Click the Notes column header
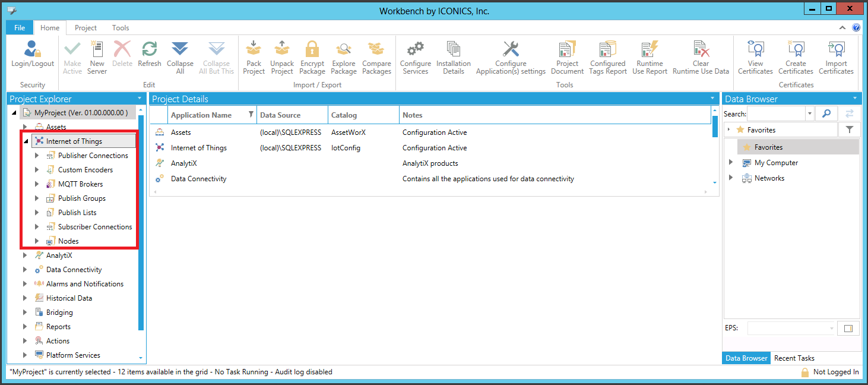The width and height of the screenshot is (868, 385). click(555, 115)
